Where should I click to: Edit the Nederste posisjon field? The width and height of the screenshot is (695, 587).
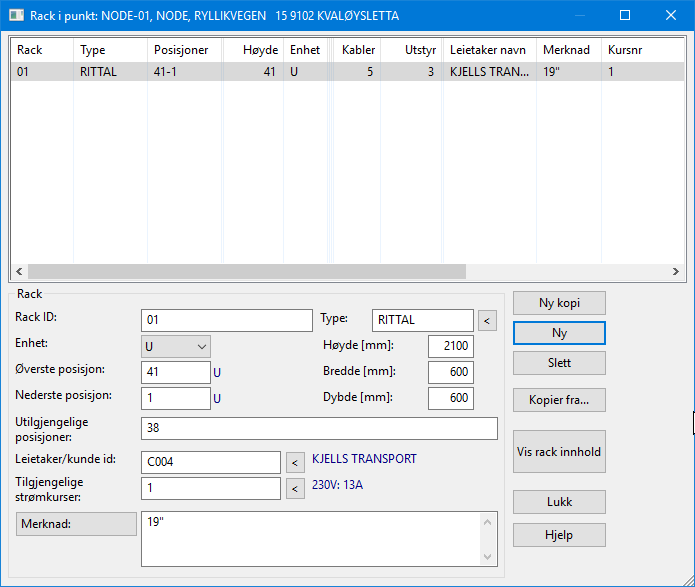(x=176, y=398)
